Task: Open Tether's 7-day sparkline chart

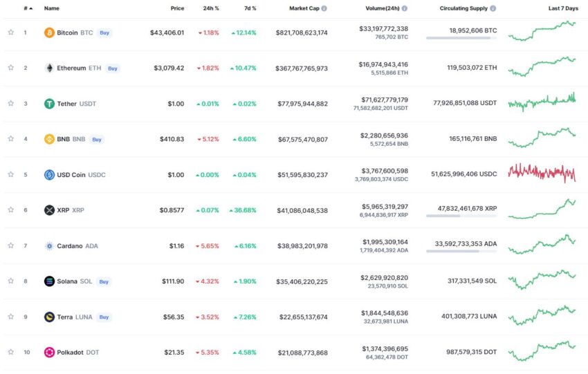Action: tap(542, 102)
